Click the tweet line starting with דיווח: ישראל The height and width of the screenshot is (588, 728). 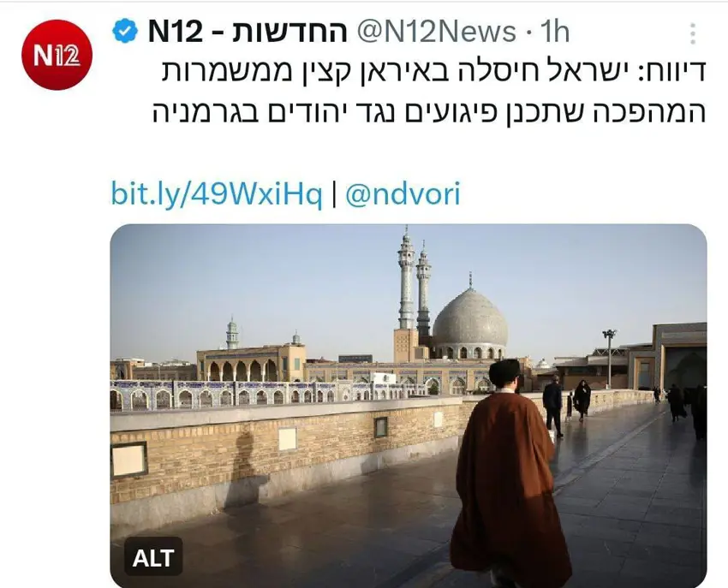tap(433, 70)
